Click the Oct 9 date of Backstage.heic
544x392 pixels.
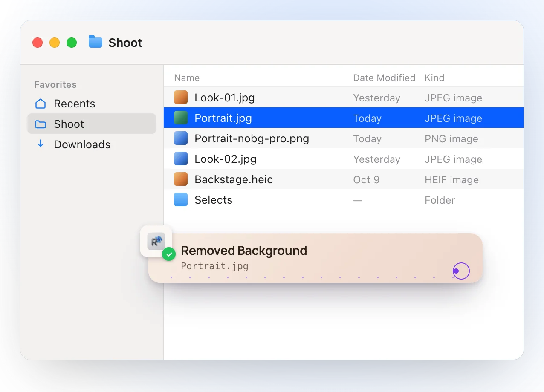tap(366, 179)
